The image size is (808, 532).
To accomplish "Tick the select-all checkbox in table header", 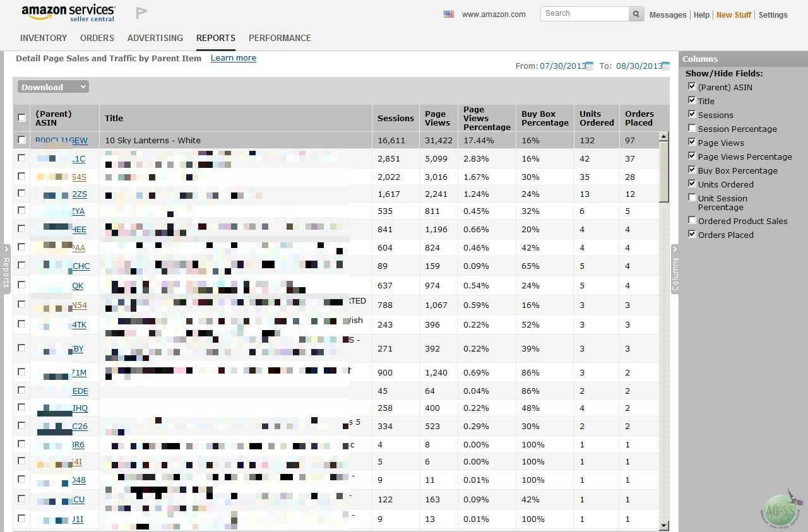I will 22,118.
